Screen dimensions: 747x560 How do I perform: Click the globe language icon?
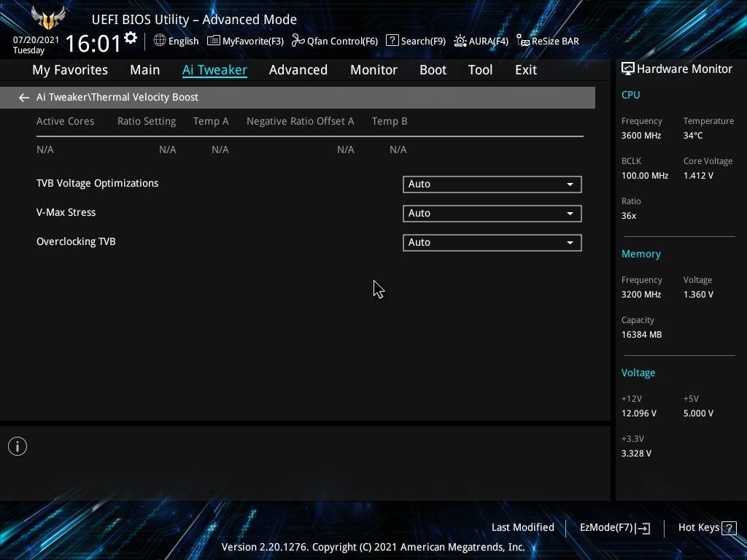[160, 41]
